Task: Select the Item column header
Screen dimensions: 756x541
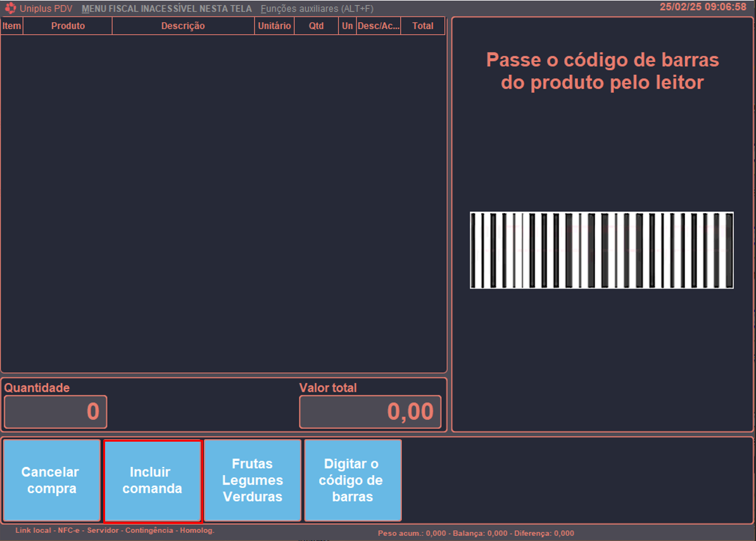Action: 11,26
